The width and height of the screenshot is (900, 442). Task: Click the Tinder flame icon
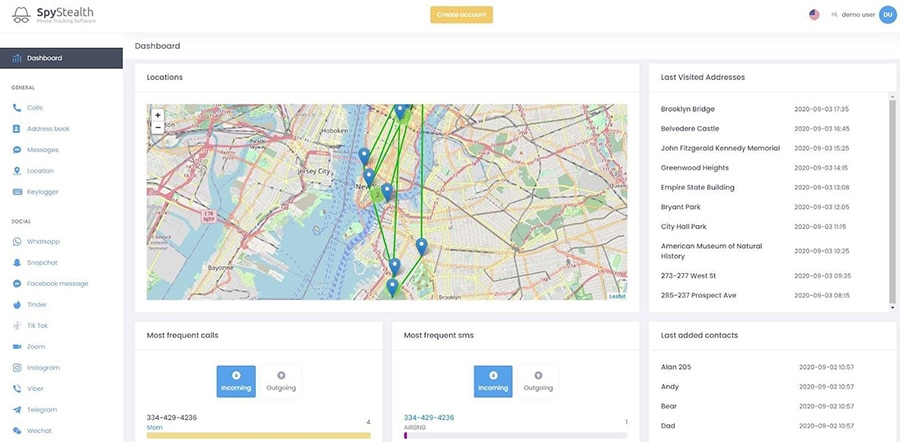click(x=17, y=305)
